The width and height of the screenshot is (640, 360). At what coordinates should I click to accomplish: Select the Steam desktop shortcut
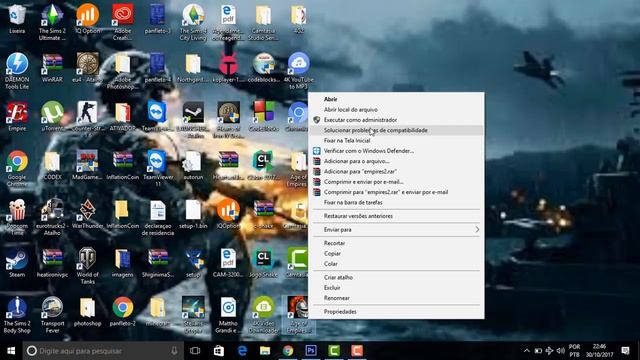click(x=17, y=262)
